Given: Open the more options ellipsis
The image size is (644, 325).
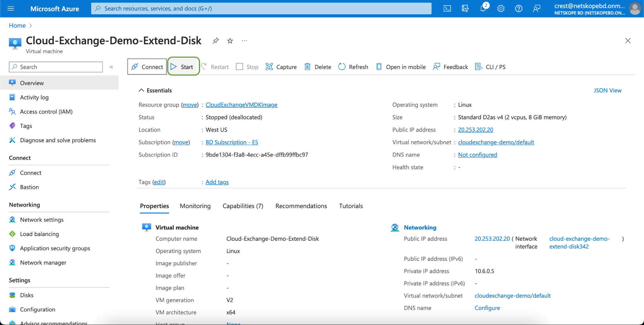Looking at the screenshot, I should coord(244,41).
